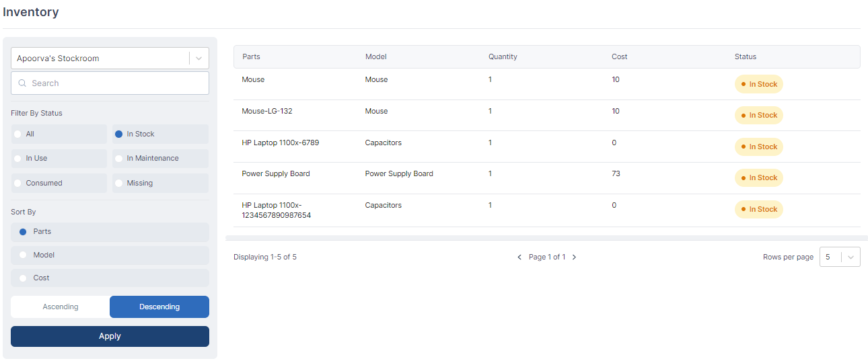Select the Missing status filter
The image size is (868, 363).
tap(159, 183)
